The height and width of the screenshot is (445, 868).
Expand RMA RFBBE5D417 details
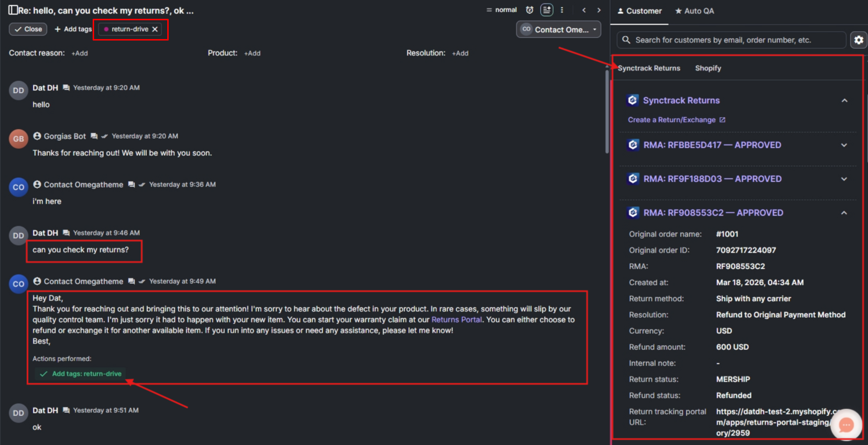844,145
